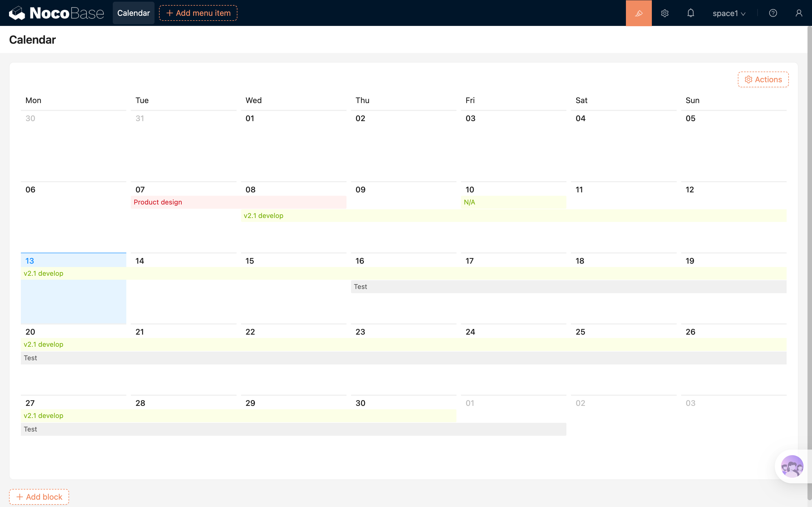The image size is (812, 507).
Task: Open the N/A event on Friday 10
Action: pos(513,202)
